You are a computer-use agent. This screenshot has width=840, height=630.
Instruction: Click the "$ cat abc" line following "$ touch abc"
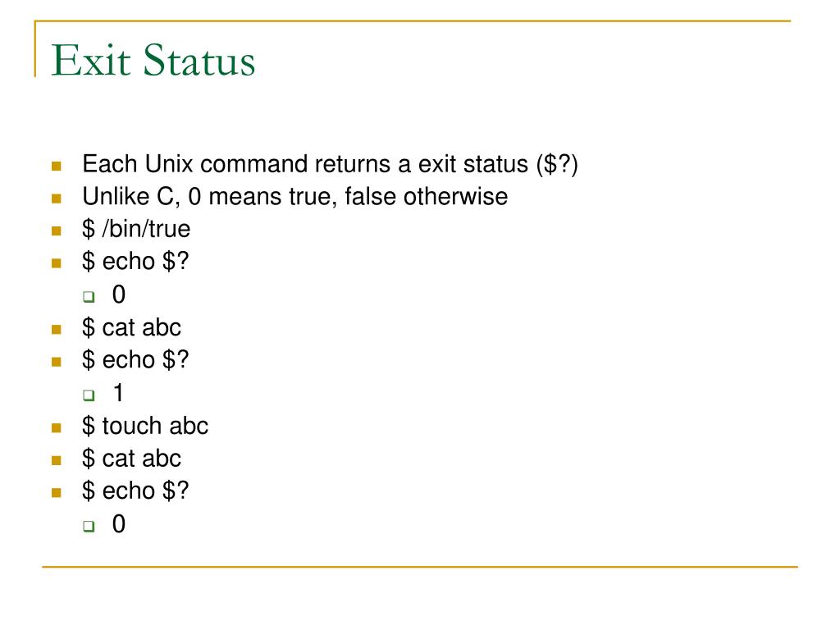click(x=131, y=458)
